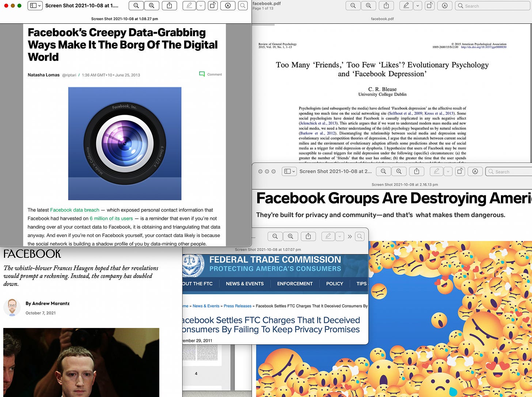The image size is (532, 397).
Task: Zoom out in the 2.16.13 pm window
Action: point(383,171)
